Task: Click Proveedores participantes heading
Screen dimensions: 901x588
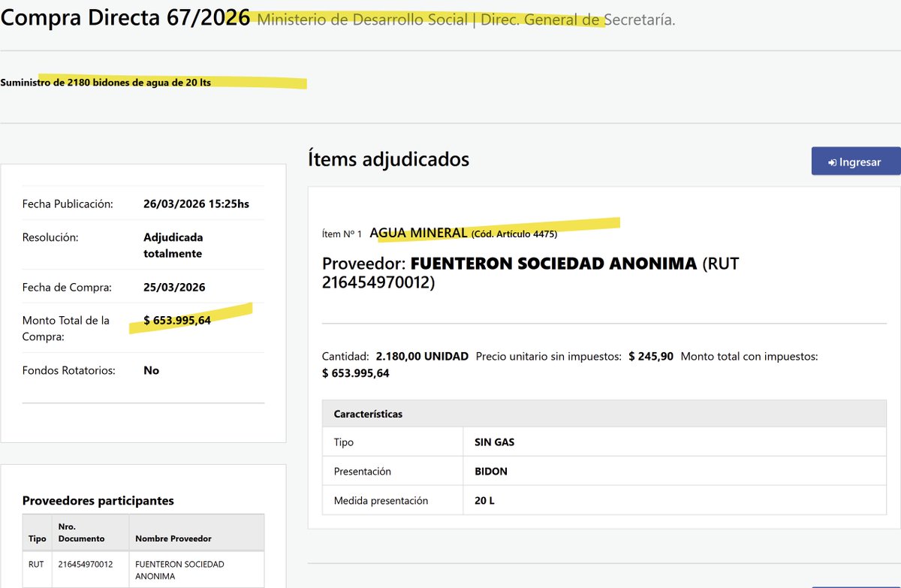Action: tap(98, 500)
